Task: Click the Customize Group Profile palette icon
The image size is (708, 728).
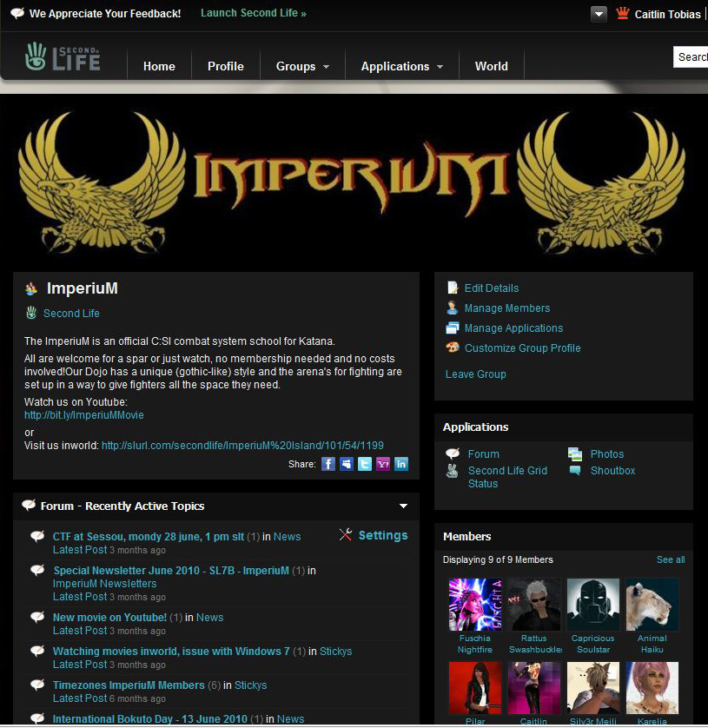Action: [x=453, y=347]
